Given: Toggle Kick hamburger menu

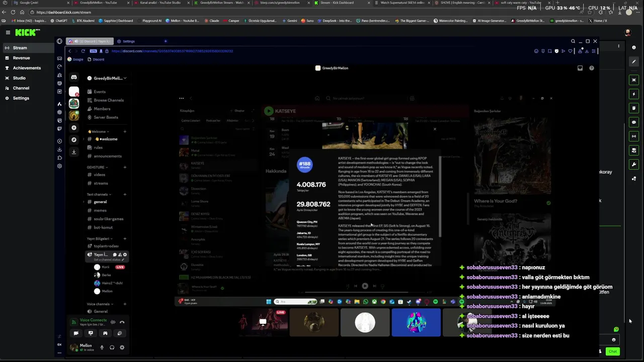Looking at the screenshot, I should point(8,32).
